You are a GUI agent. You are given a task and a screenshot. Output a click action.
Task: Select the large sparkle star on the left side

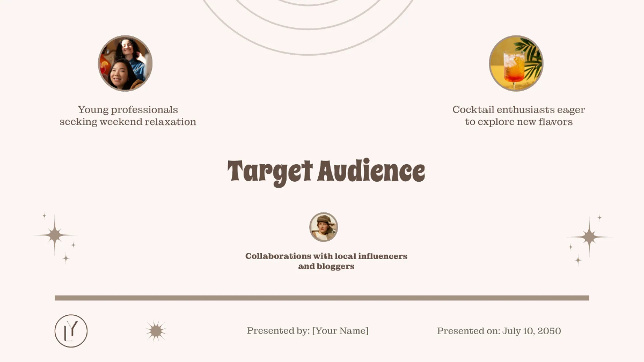pyautogui.click(x=55, y=235)
